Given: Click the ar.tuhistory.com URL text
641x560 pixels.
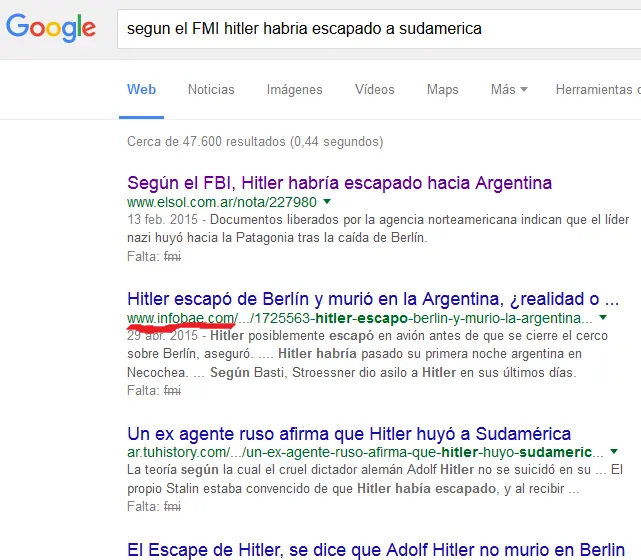Looking at the screenshot, I should click(x=365, y=452).
